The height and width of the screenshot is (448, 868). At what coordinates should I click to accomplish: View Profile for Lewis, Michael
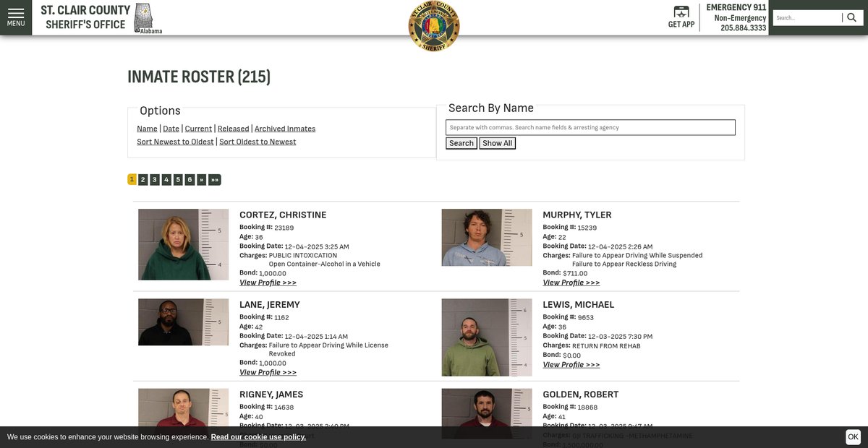571,365
